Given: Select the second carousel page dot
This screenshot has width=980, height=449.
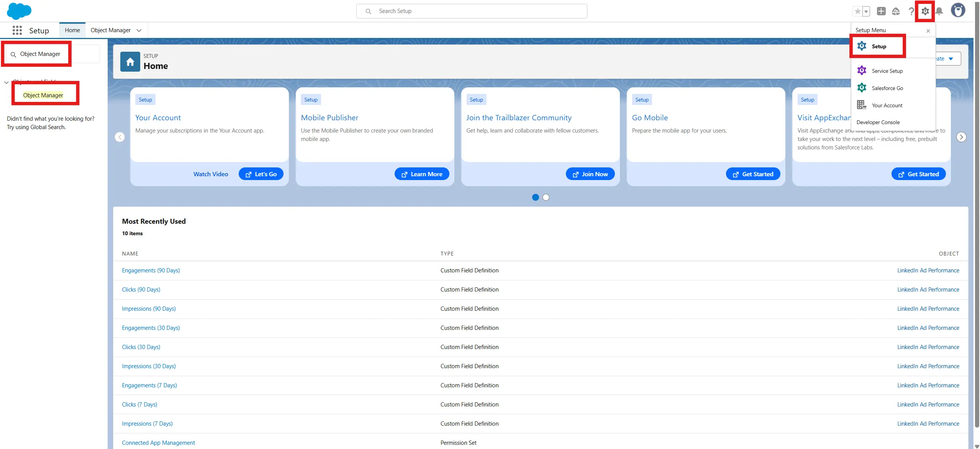Looking at the screenshot, I should [546, 197].
